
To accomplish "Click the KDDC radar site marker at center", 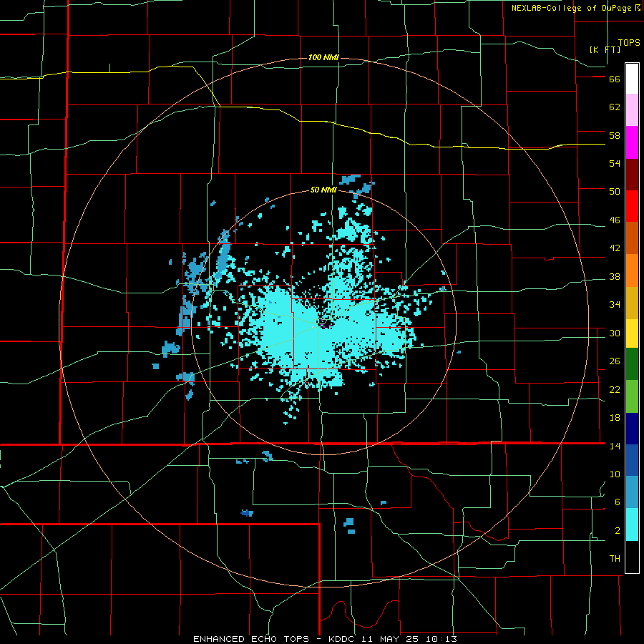I will point(324,323).
